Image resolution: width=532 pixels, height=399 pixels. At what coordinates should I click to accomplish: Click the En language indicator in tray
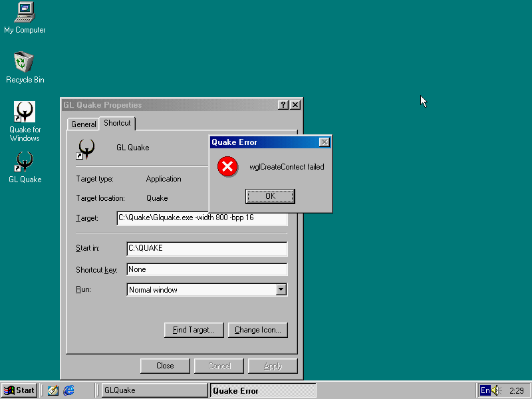[485, 390]
